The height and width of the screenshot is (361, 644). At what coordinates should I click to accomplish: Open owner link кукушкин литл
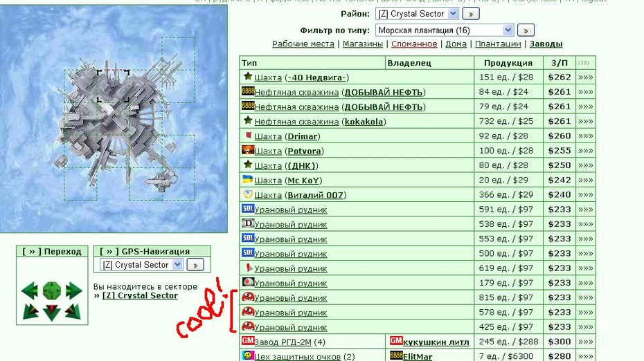coord(436,342)
